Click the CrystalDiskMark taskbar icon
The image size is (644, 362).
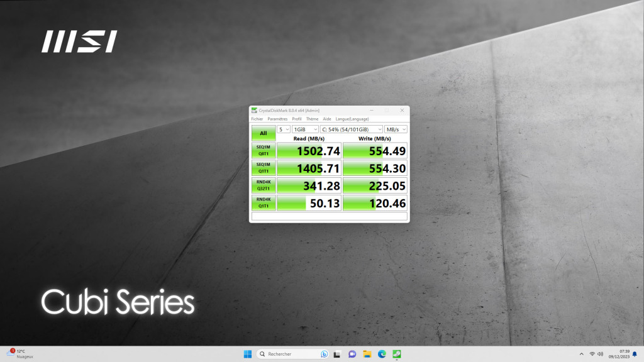point(397,354)
